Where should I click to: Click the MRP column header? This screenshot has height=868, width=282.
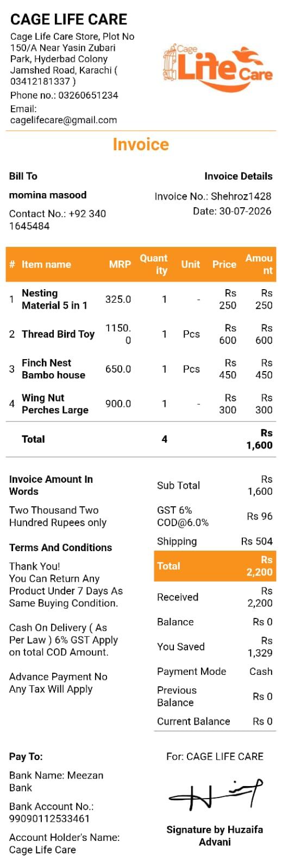(120, 264)
